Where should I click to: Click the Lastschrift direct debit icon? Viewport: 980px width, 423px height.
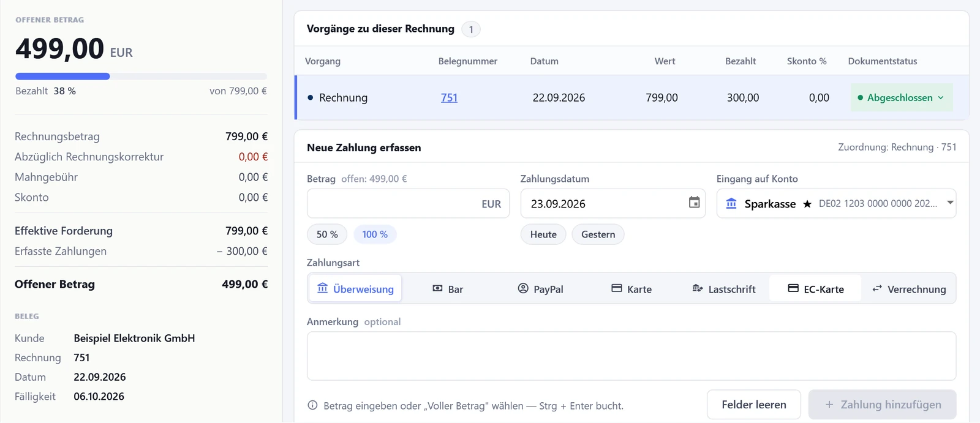coord(698,288)
